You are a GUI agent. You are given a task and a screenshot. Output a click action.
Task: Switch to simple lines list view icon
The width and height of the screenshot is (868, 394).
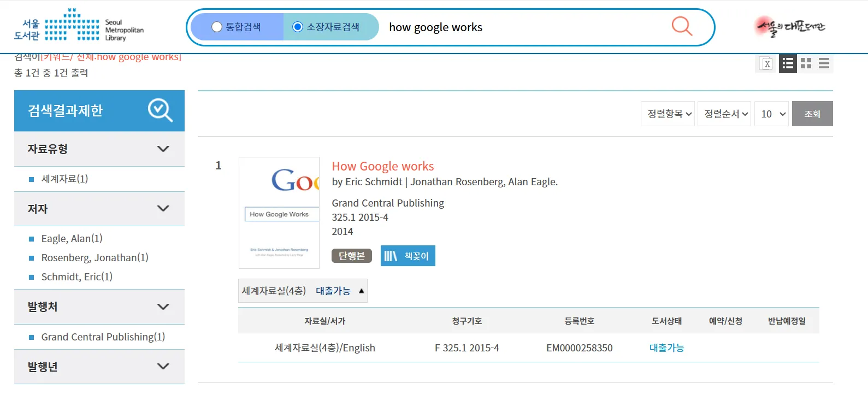(824, 64)
